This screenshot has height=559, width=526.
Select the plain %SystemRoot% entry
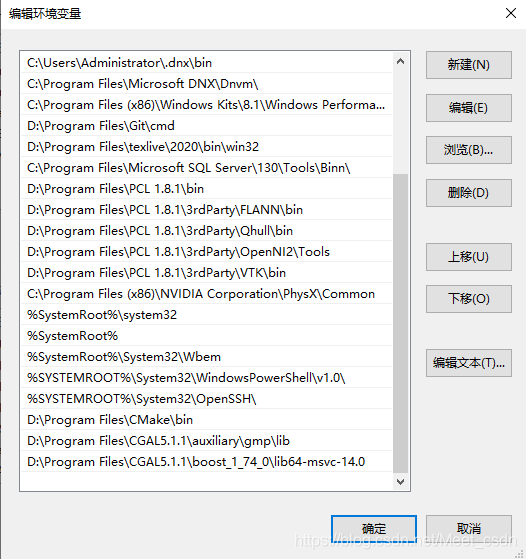coord(206,336)
